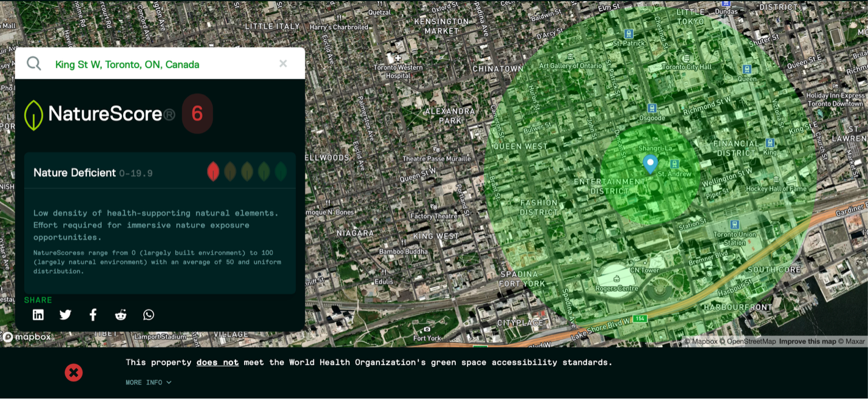Click the Holiday Inn Express Toronto Downtown label

(835, 100)
